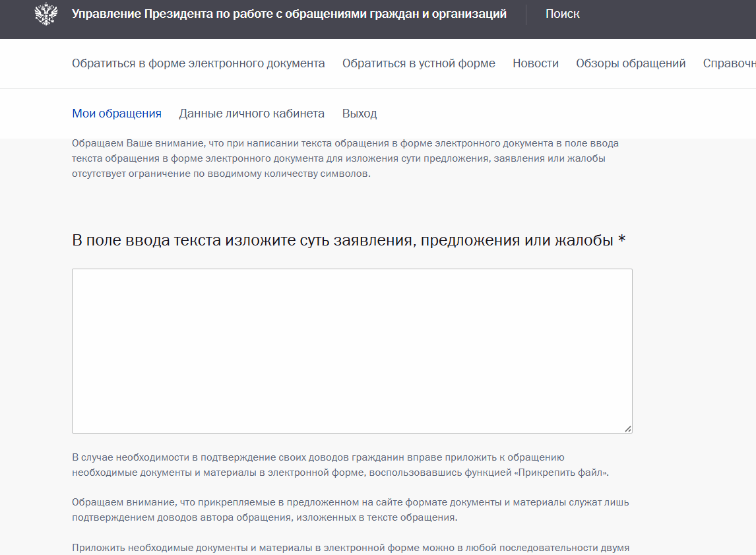Click the textarea resize handle corner

click(x=627, y=428)
